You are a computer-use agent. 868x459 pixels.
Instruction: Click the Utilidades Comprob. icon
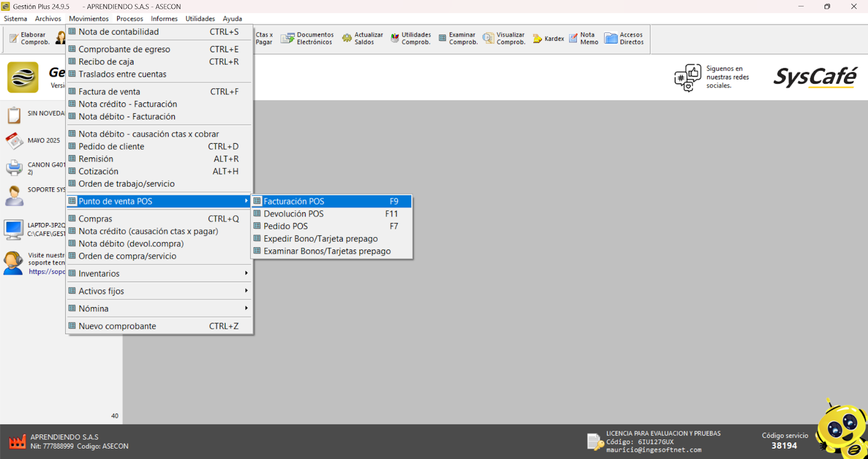click(395, 39)
